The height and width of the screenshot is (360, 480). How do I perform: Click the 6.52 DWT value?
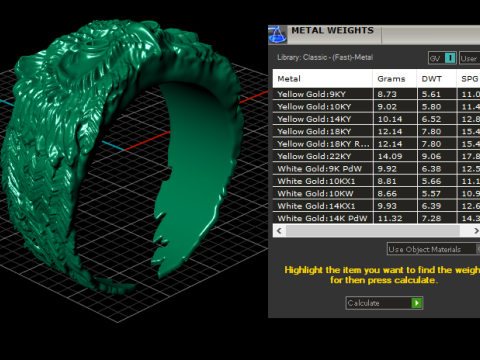[x=431, y=119]
